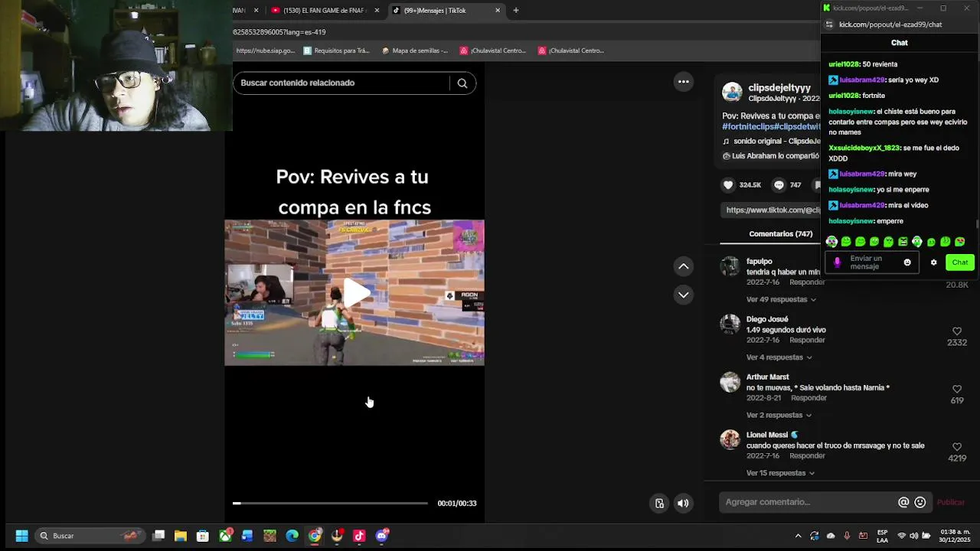
Task: Pick the heart-eyes Kick emote at row end
Action: [x=960, y=242]
